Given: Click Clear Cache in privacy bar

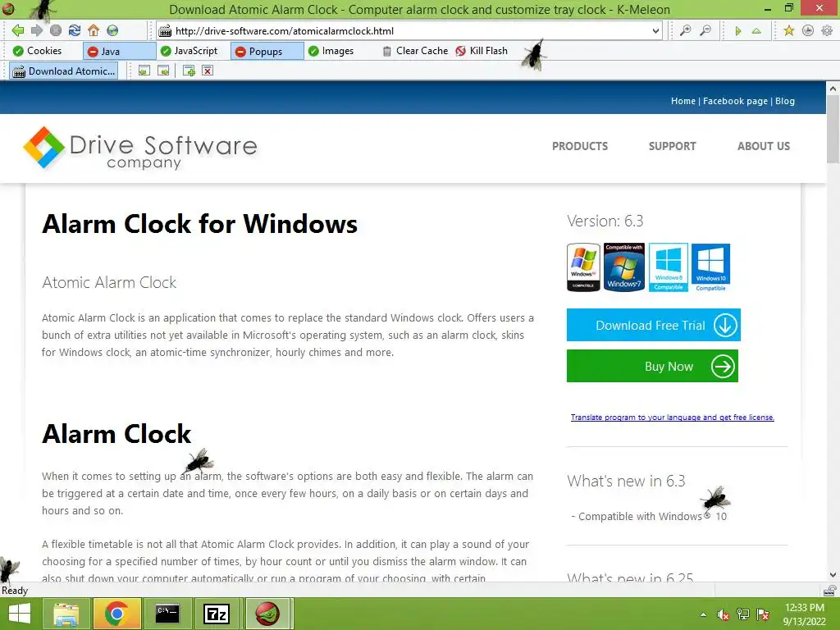Looking at the screenshot, I should tap(415, 51).
